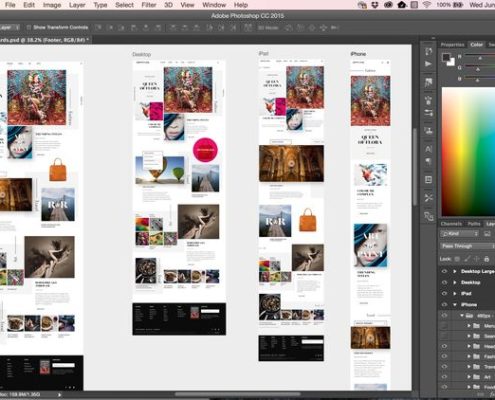Select the 3D roll mode icon
Screen dimensions: 495x400
[300, 28]
